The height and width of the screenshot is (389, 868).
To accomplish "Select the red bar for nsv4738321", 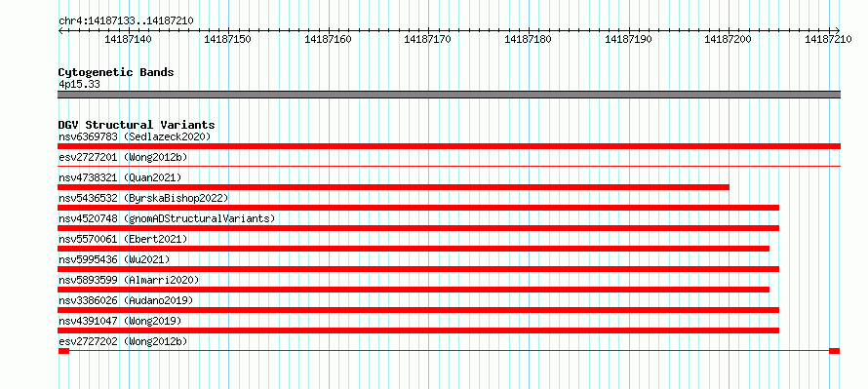I will coord(394,187).
